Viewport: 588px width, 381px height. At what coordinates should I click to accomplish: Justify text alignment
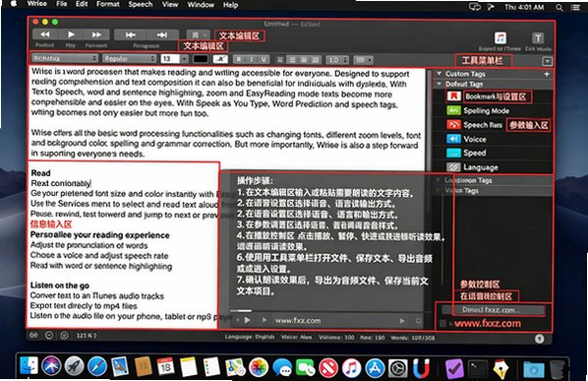pos(317,60)
